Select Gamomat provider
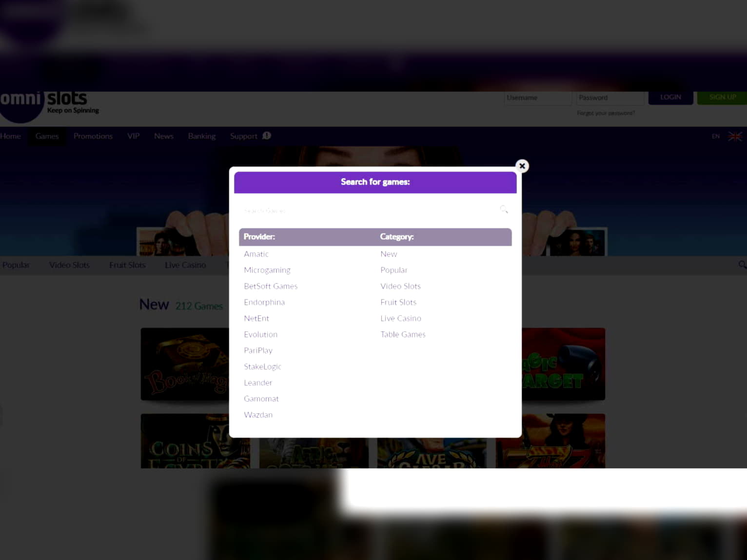Viewport: 747px width, 560px height. point(261,399)
